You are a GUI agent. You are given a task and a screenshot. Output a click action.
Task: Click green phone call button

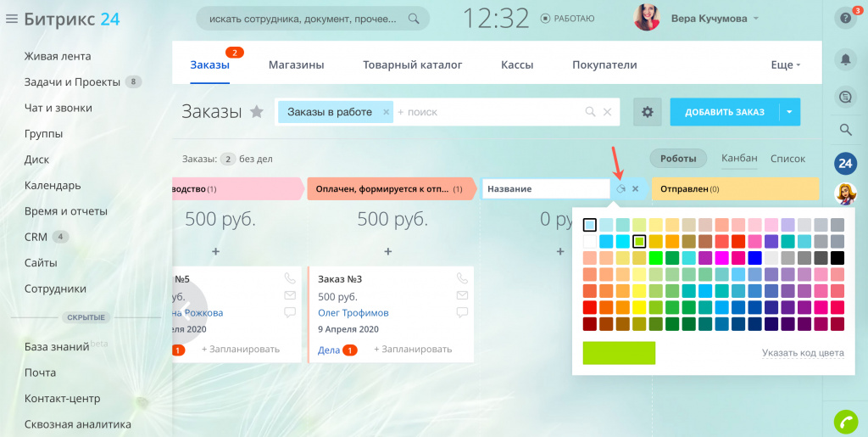[845, 422]
